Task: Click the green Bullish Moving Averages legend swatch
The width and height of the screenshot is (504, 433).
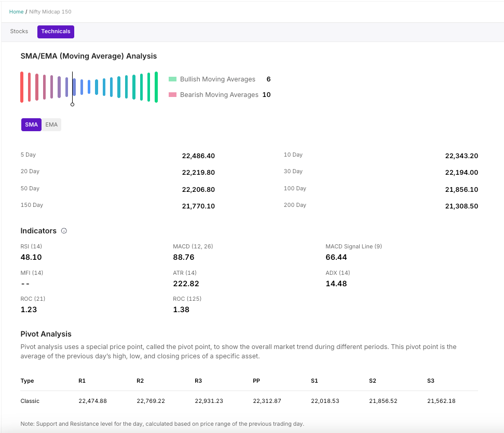Action: pos(173,79)
